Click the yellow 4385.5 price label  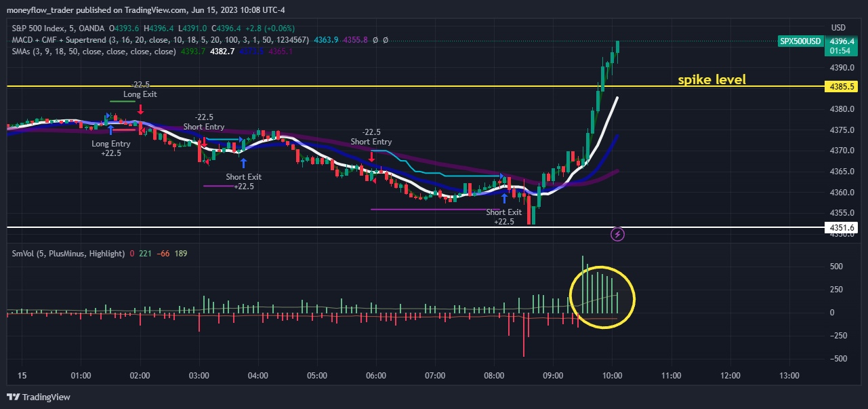coord(841,87)
